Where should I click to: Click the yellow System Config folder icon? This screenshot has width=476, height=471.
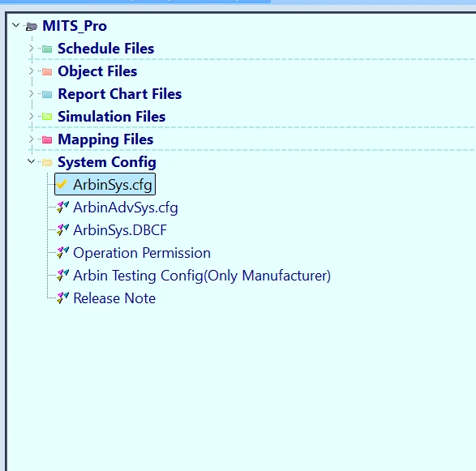(x=47, y=162)
